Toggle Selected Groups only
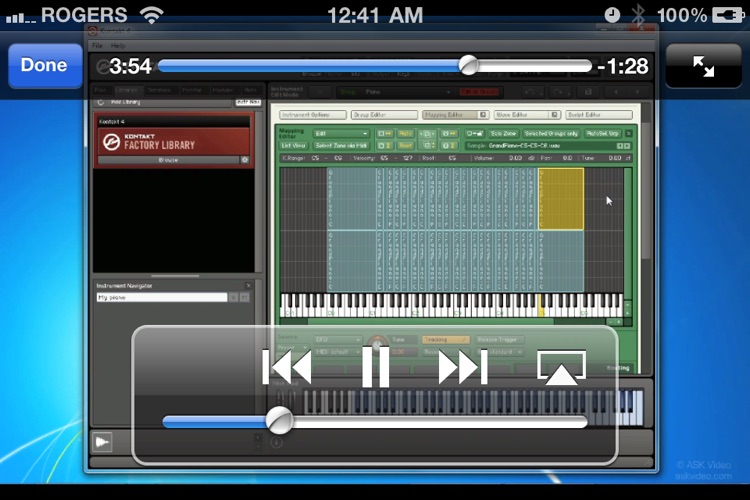The width and height of the screenshot is (750, 500). tap(551, 133)
